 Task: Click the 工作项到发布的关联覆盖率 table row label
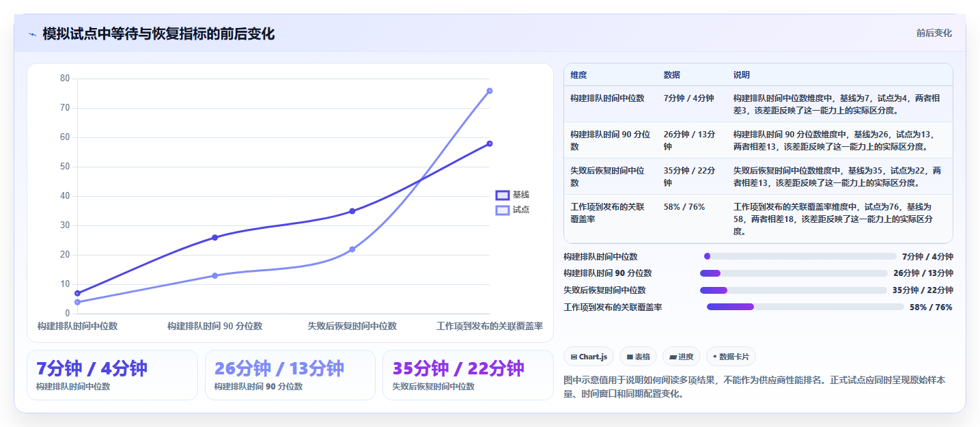pos(607,213)
